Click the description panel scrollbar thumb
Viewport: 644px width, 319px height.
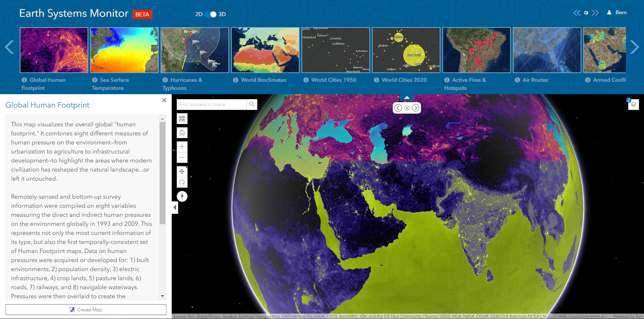(163, 173)
